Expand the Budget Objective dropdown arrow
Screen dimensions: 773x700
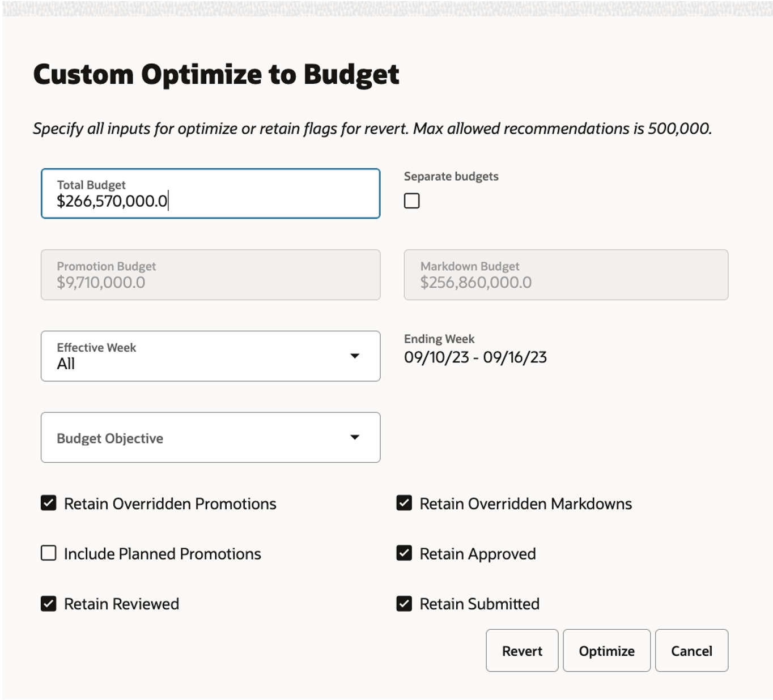355,437
